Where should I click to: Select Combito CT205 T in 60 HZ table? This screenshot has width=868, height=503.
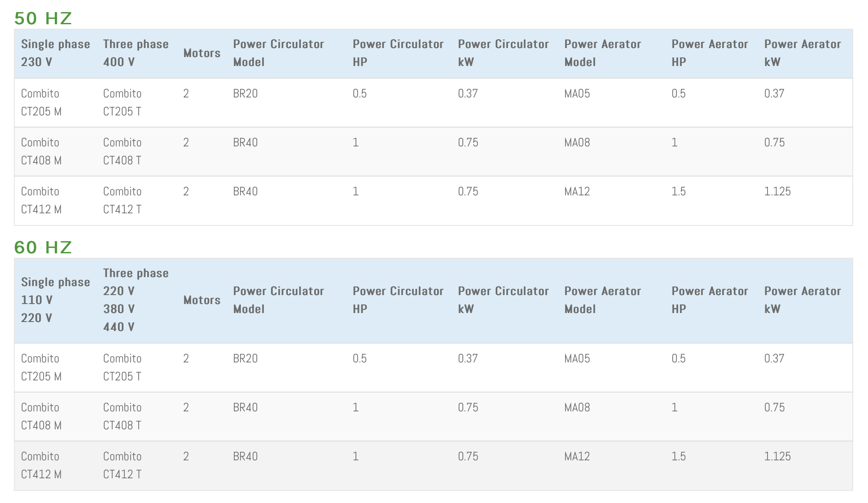pos(122,367)
